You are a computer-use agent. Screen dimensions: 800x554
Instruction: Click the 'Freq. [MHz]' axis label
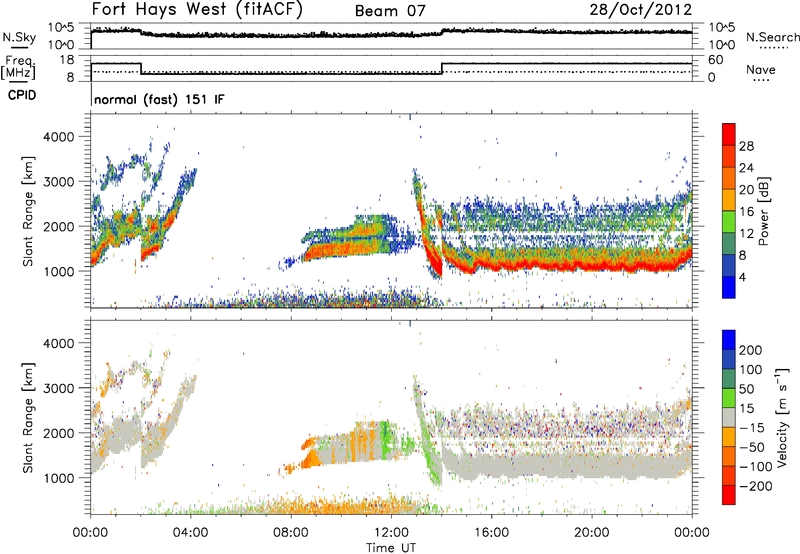18,67
